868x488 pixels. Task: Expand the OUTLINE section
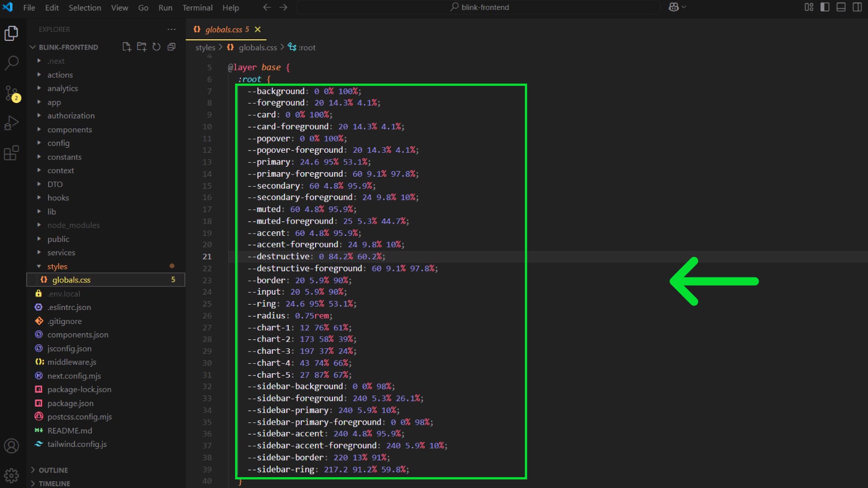pyautogui.click(x=53, y=470)
